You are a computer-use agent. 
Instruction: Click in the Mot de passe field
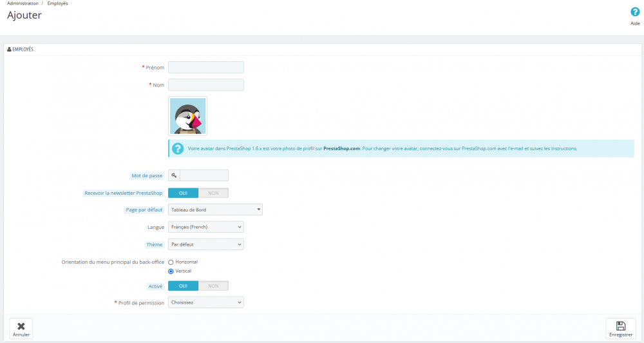point(204,175)
